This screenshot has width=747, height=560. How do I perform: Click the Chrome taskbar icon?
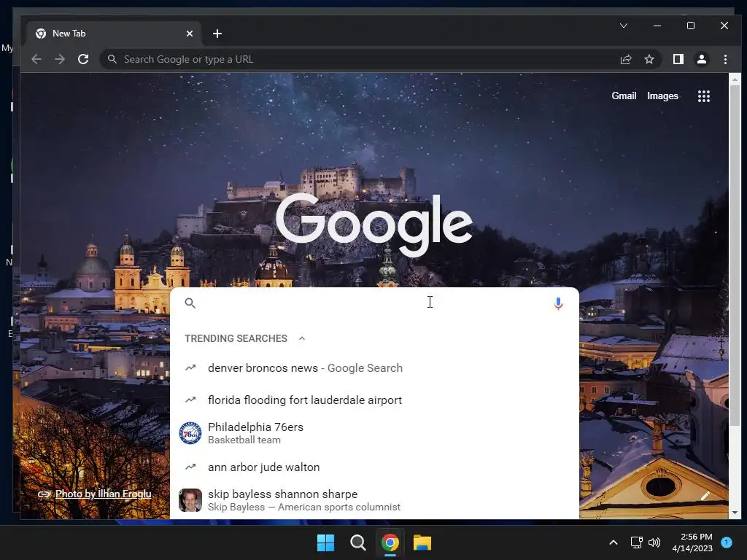point(390,542)
